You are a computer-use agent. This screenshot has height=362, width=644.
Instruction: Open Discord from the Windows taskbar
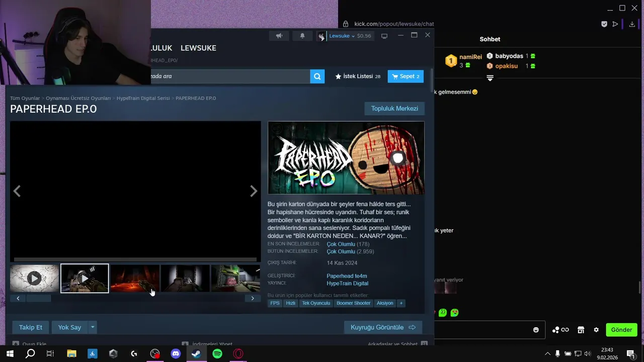176,354
